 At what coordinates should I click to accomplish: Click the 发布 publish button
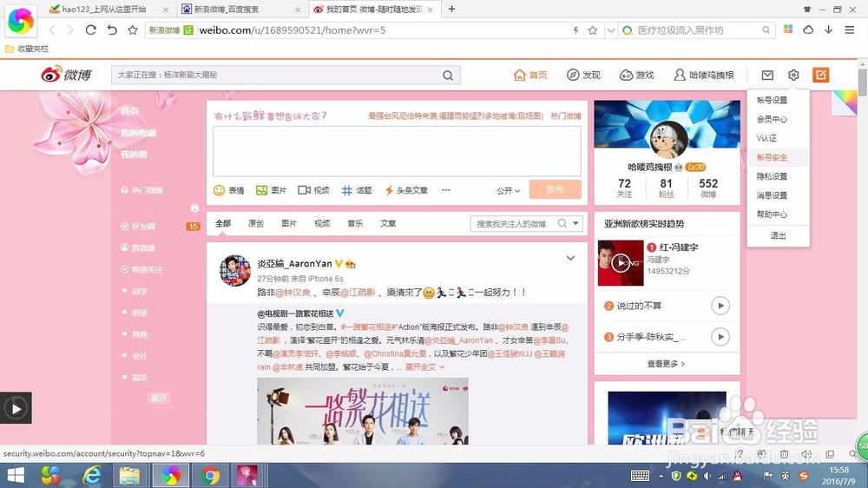pyautogui.click(x=555, y=189)
